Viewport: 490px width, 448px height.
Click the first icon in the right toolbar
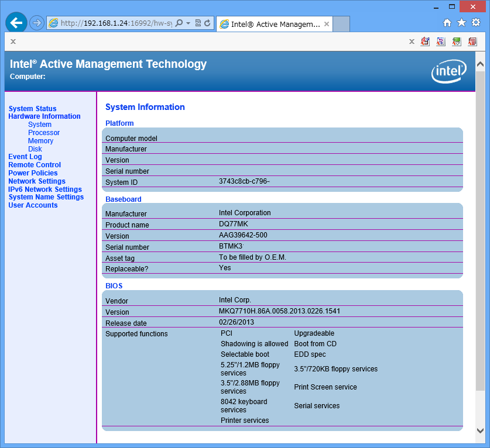[426, 42]
